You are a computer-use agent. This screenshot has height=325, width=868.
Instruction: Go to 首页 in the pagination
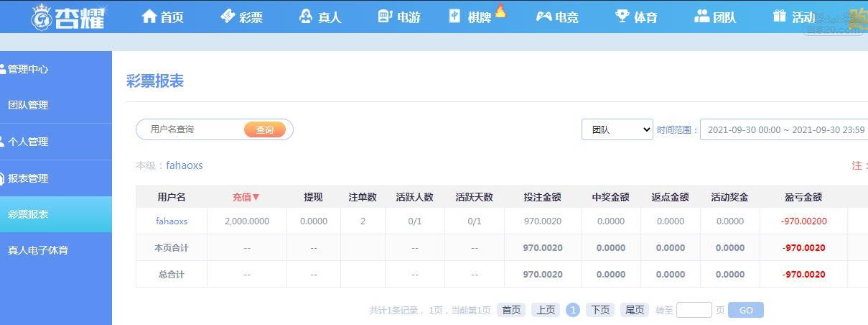(x=511, y=310)
